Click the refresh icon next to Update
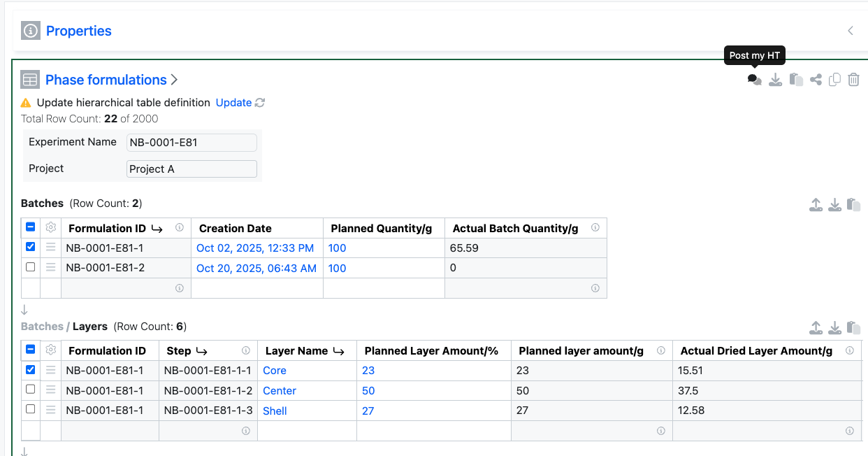Image resolution: width=868 pixels, height=456 pixels. (260, 103)
